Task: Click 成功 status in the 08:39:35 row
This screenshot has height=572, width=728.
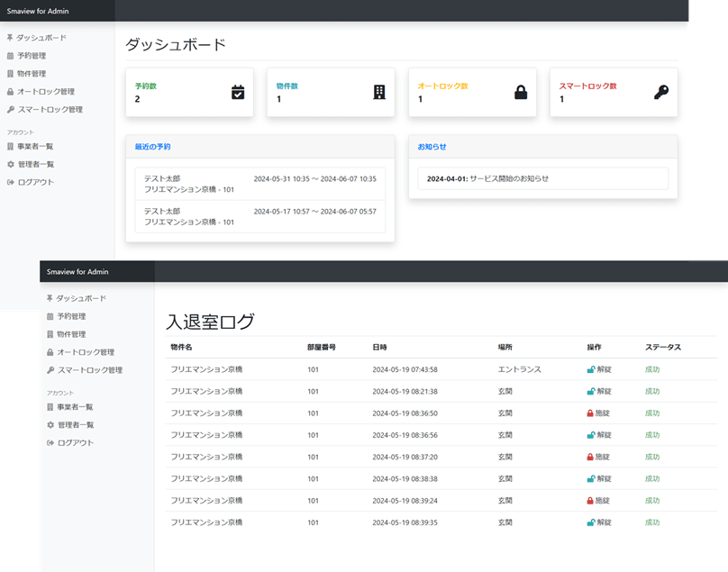Action: (x=652, y=522)
